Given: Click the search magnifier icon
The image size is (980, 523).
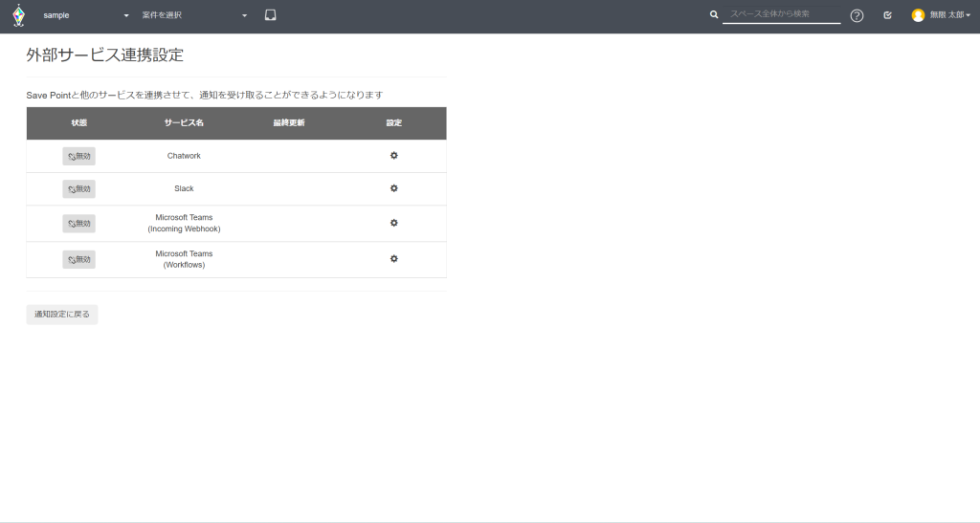Looking at the screenshot, I should [714, 15].
